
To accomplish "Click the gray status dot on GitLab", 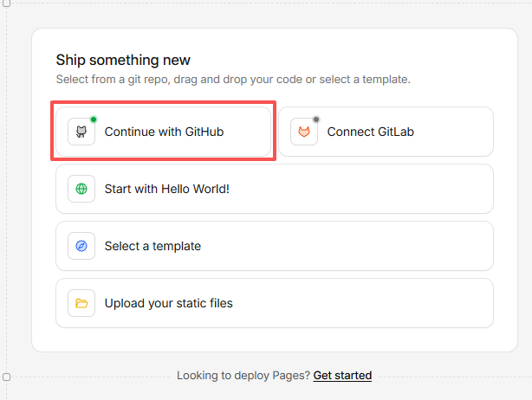I will (x=316, y=119).
